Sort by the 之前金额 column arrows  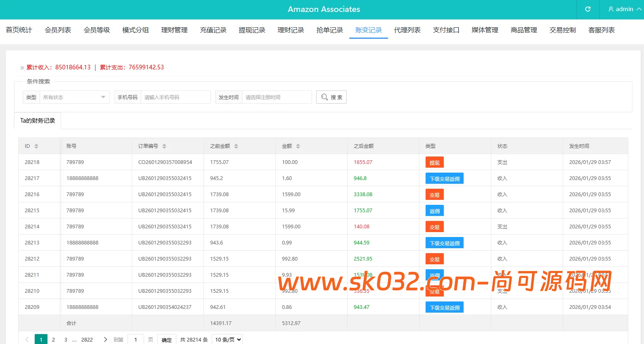236,146
